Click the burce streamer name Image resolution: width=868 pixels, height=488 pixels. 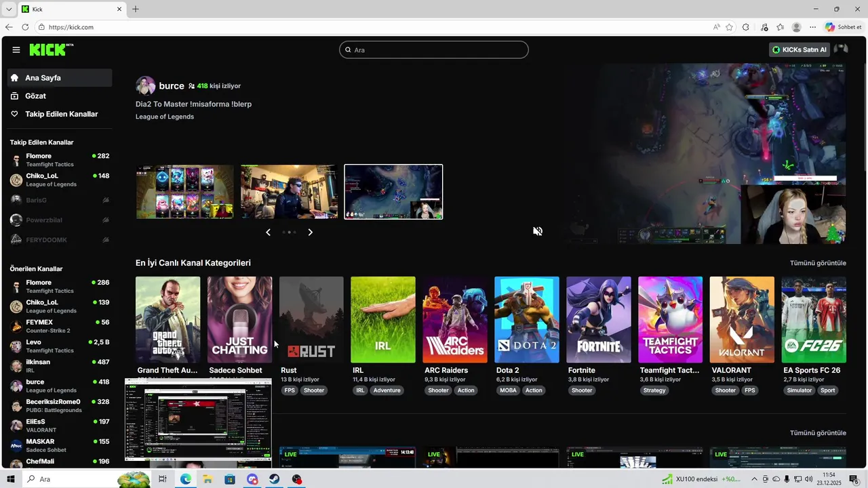click(172, 86)
